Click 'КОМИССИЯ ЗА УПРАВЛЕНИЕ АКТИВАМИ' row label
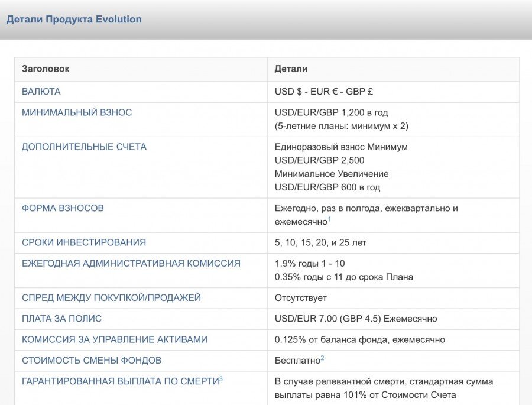Image resolution: width=532 pixels, height=405 pixels. tap(115, 339)
